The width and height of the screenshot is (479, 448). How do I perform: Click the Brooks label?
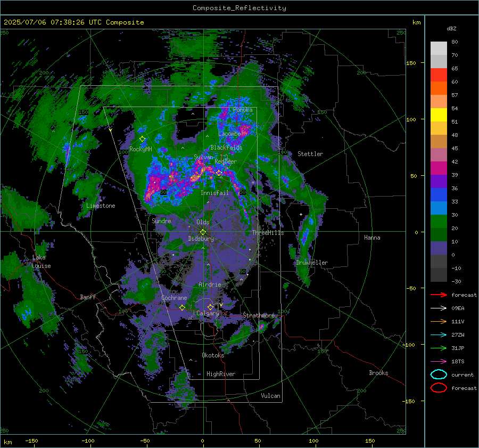pyautogui.click(x=378, y=373)
